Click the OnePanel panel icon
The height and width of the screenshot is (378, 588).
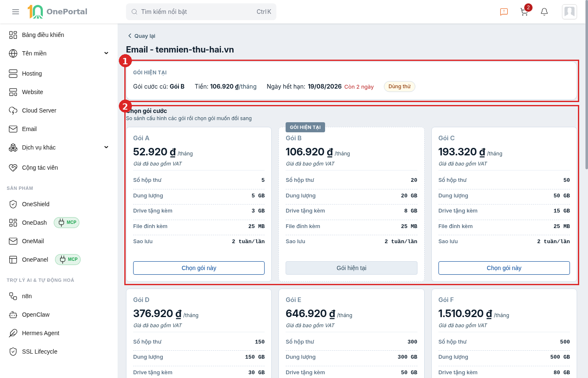point(13,260)
